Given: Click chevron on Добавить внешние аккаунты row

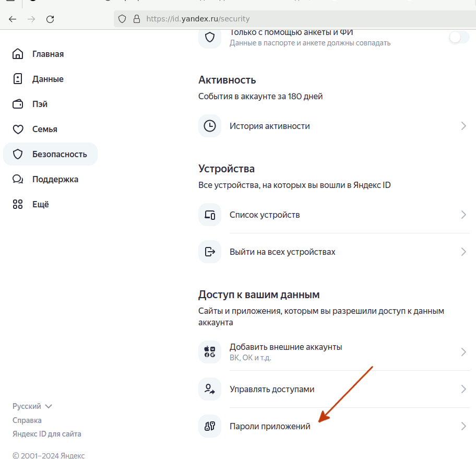Looking at the screenshot, I should click(x=463, y=352).
